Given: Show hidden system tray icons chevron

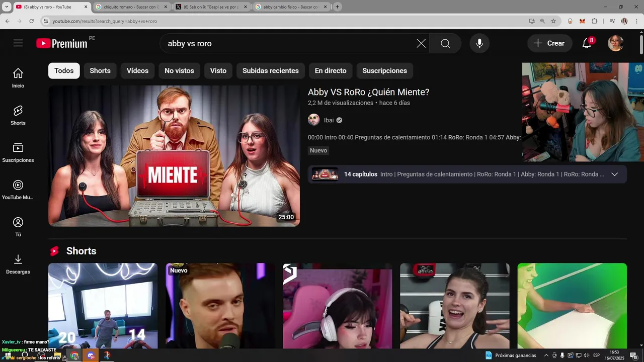Looking at the screenshot, I should coord(546,355).
